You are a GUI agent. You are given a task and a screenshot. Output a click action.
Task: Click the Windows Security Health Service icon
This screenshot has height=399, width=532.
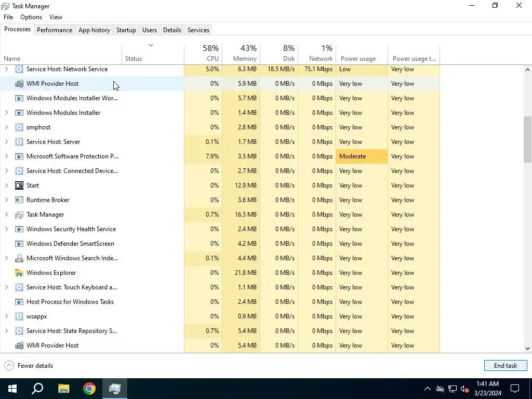click(19, 229)
